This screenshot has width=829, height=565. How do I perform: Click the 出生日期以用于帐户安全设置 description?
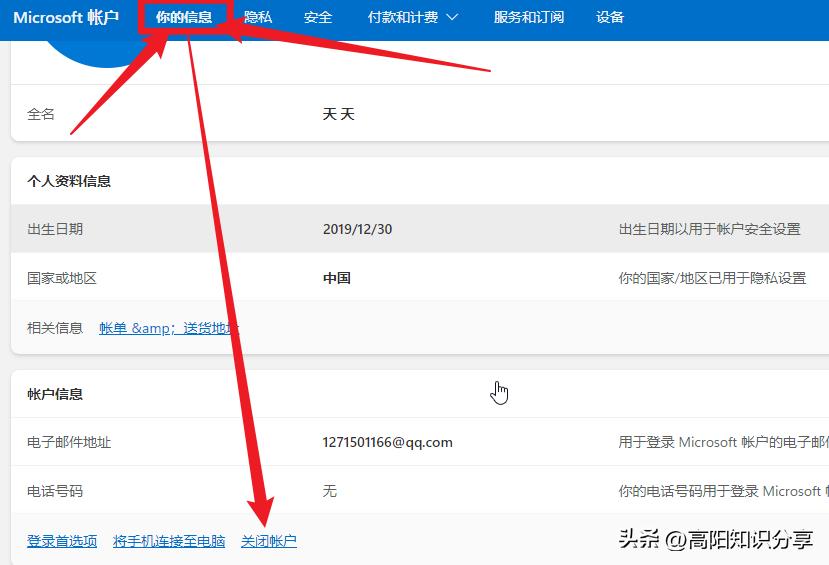710,229
